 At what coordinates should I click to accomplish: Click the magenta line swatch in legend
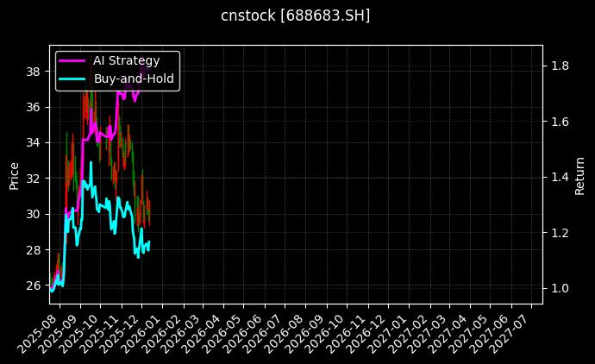coord(72,60)
